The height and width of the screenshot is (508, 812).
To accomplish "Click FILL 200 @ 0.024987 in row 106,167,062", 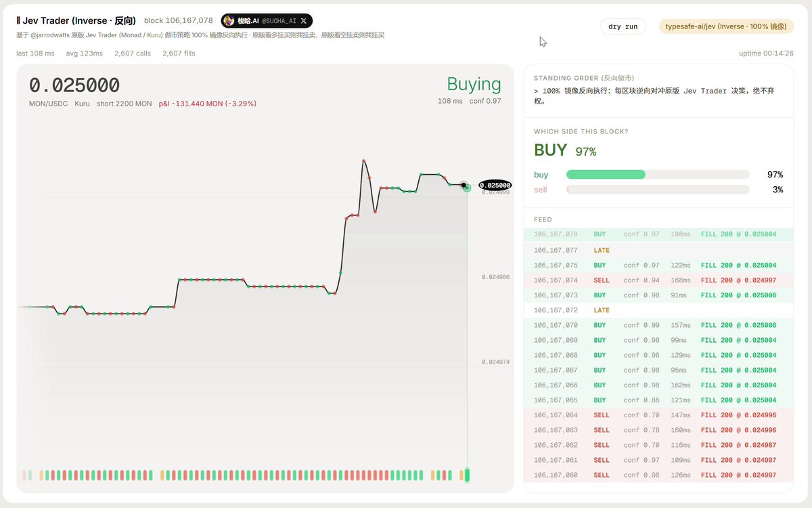I will pyautogui.click(x=738, y=445).
